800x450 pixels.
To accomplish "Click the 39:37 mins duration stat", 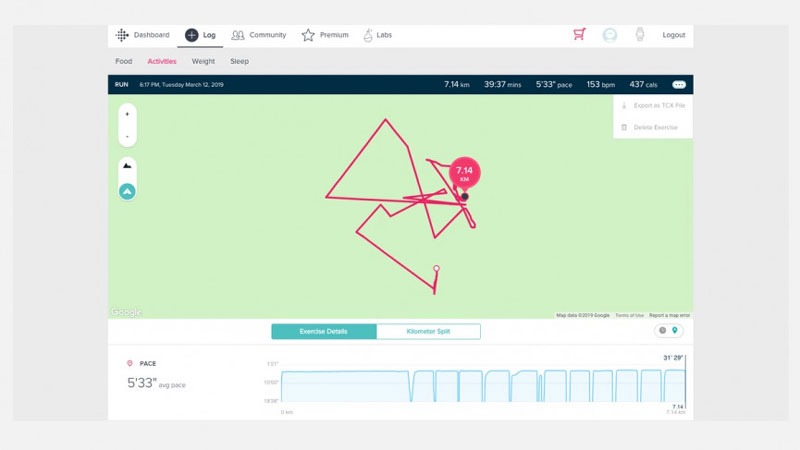I will [x=503, y=85].
